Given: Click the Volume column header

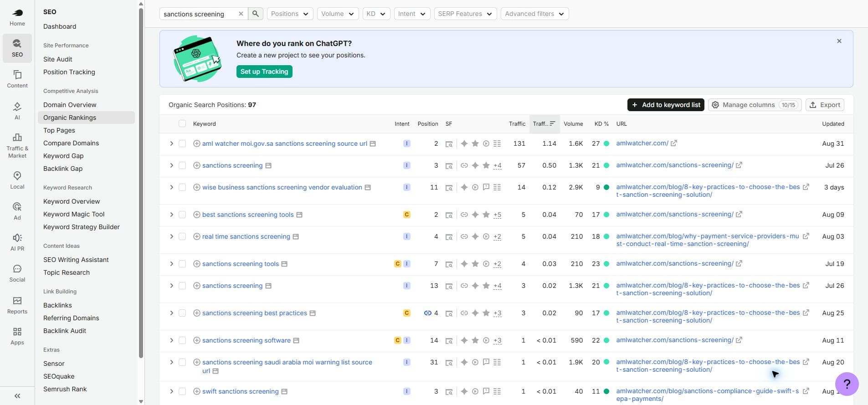Looking at the screenshot, I should click(x=573, y=123).
